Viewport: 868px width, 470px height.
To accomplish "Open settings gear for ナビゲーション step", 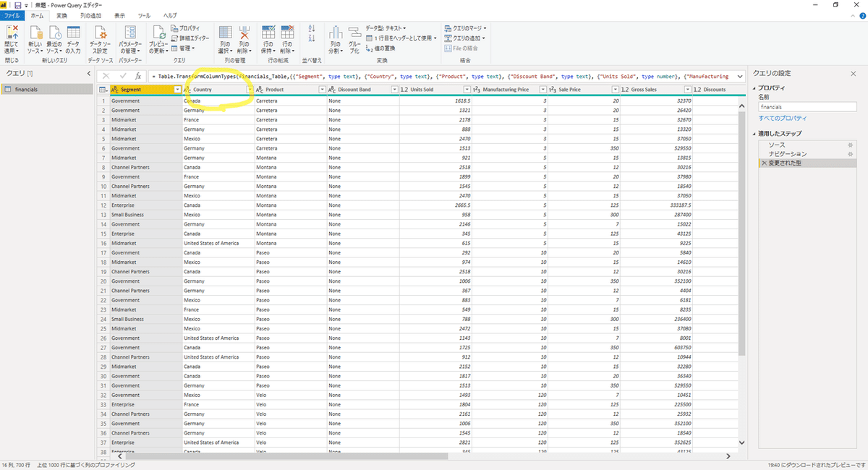I will pyautogui.click(x=850, y=154).
